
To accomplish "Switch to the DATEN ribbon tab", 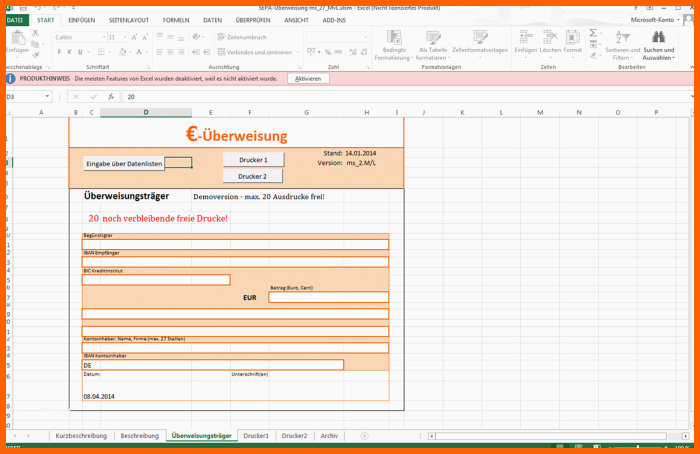I will pos(212,20).
